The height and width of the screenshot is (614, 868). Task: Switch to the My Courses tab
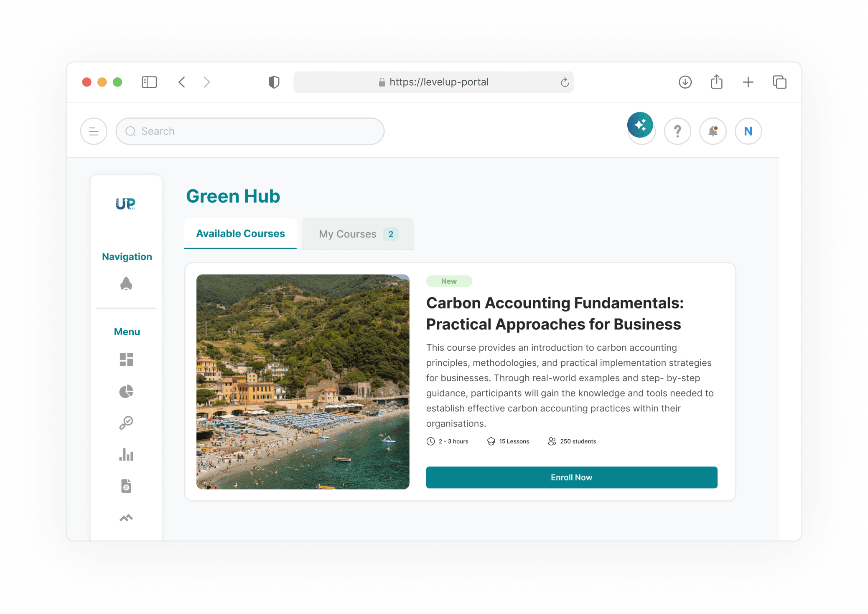tap(358, 234)
